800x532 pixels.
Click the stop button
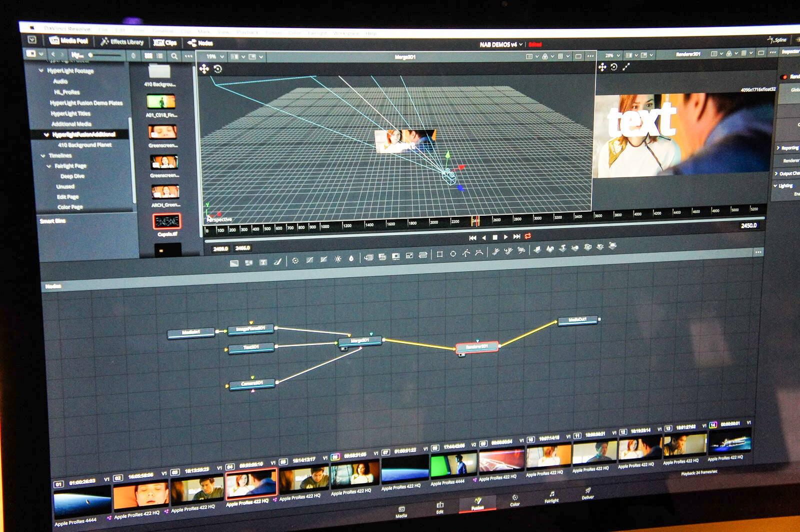495,237
